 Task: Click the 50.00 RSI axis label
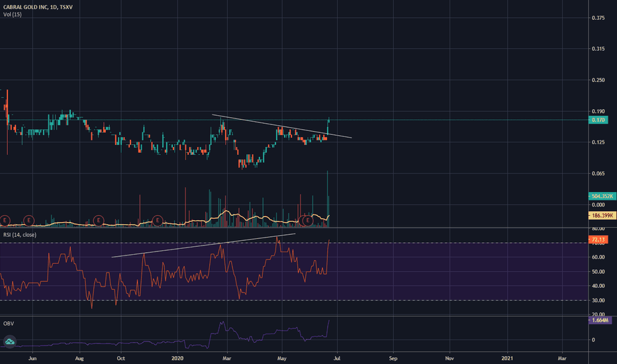[x=598, y=272]
